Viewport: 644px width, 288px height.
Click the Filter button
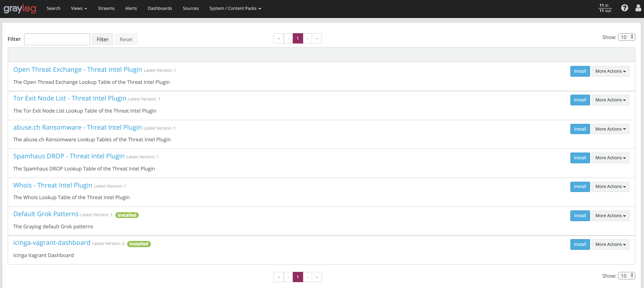coord(102,39)
